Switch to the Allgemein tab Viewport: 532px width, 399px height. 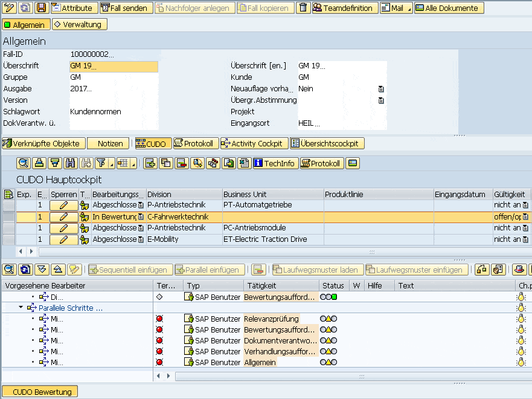[x=25, y=25]
